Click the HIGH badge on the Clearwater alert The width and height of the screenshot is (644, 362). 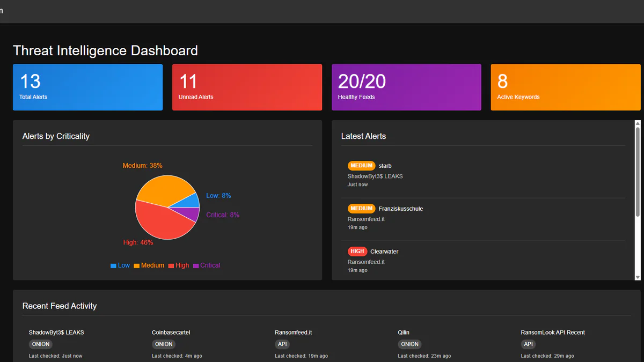point(357,251)
